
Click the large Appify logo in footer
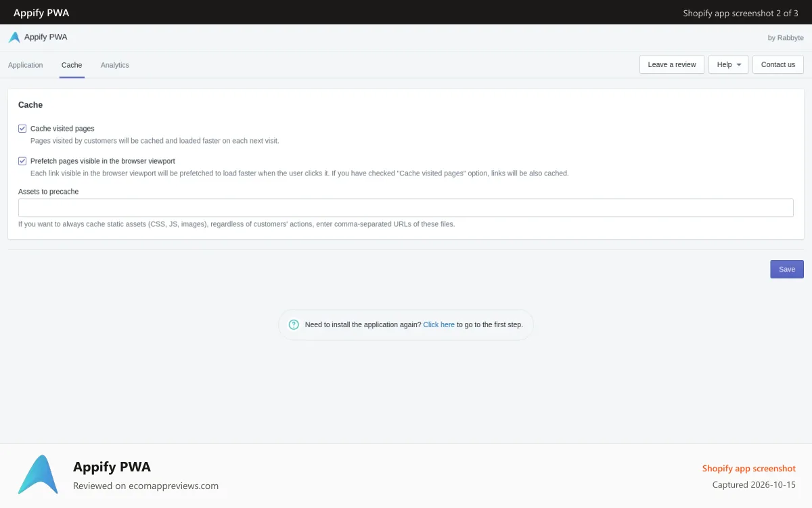point(38,474)
